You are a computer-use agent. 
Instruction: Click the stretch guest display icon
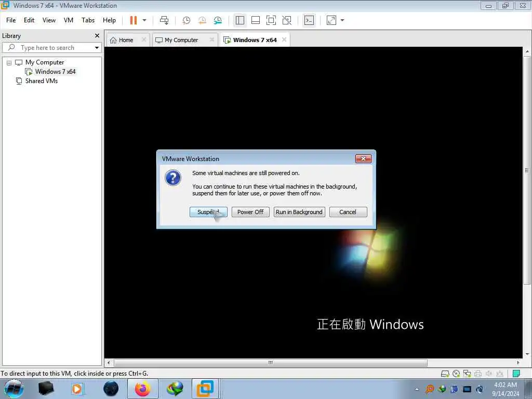click(x=331, y=20)
